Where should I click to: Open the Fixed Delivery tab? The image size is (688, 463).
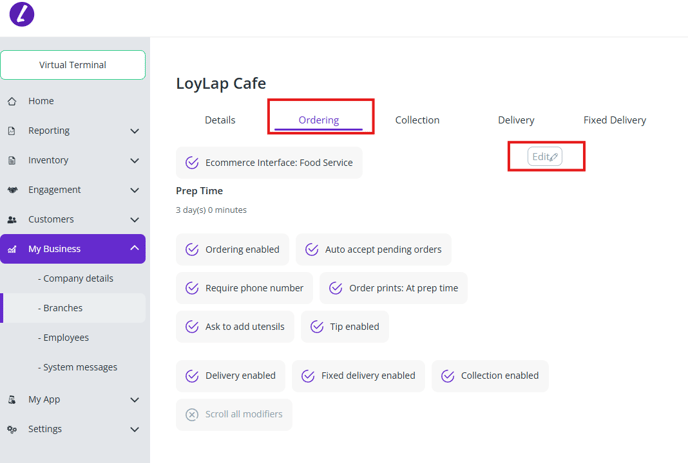click(614, 120)
